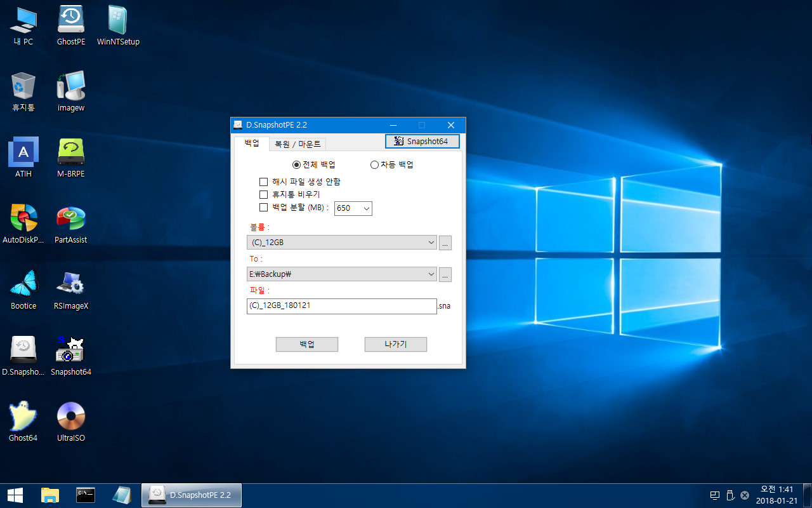Switch to the 복원 / 마운트 tab
Image resolution: width=812 pixels, height=508 pixels.
(298, 144)
